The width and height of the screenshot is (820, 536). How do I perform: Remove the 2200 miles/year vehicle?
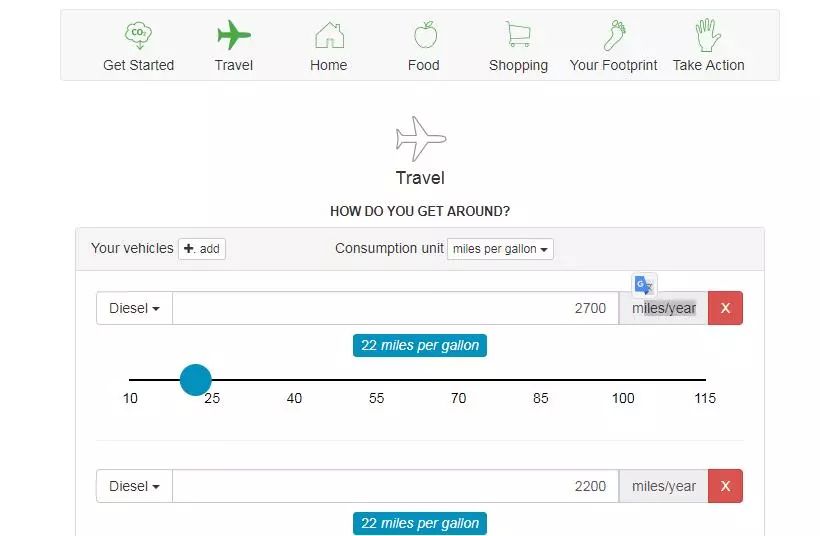(x=725, y=486)
